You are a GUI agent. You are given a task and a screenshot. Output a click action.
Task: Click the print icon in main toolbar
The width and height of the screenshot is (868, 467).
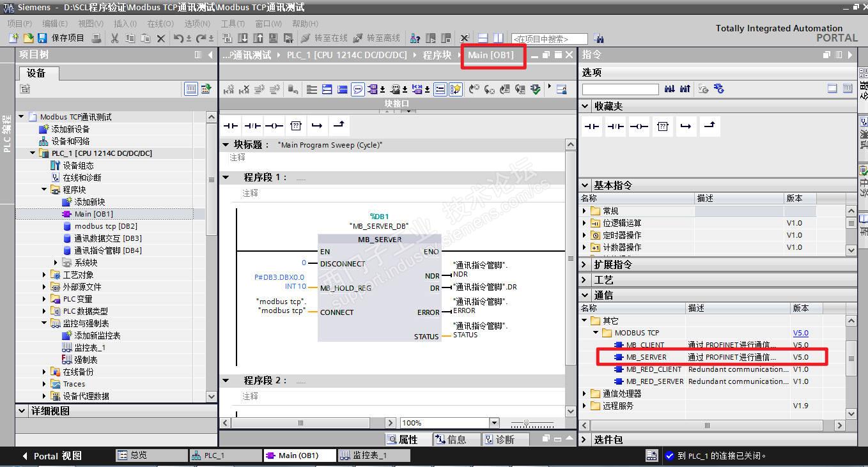click(96, 38)
